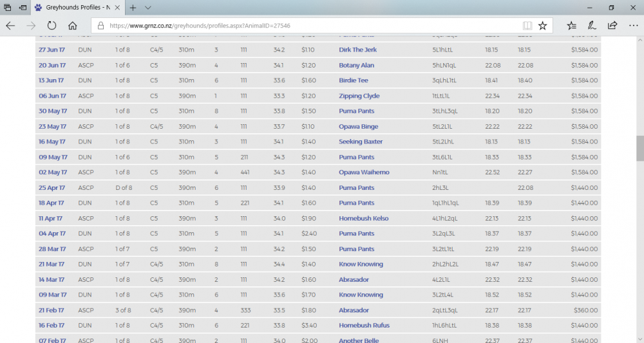Click the browser back arrow
Screen dimensions: 644x343
coord(10,26)
